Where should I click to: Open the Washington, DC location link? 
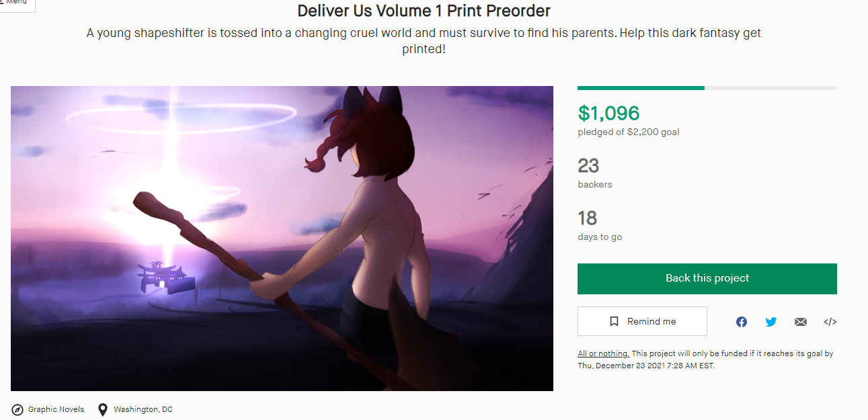(x=143, y=409)
